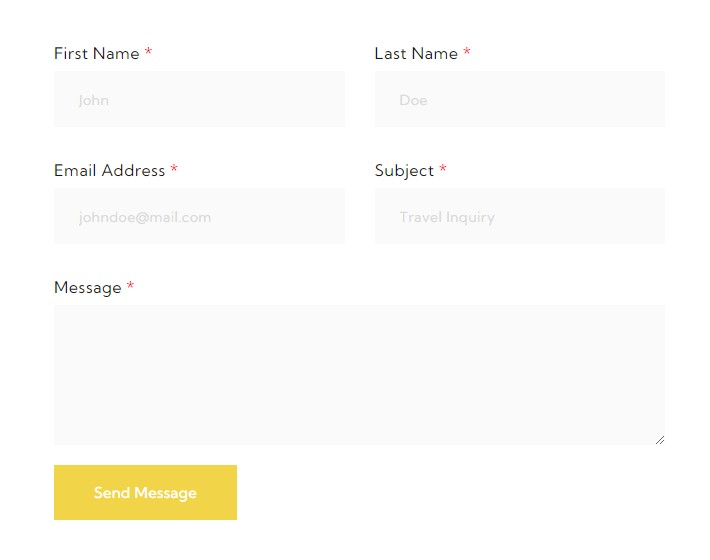Click the 'Travel Inquiry' placeholder text

point(447,217)
